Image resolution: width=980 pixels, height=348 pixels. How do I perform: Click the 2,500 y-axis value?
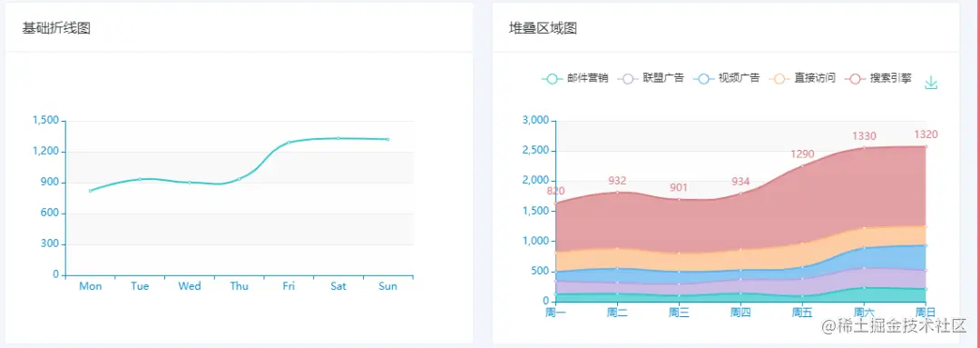tap(535, 150)
